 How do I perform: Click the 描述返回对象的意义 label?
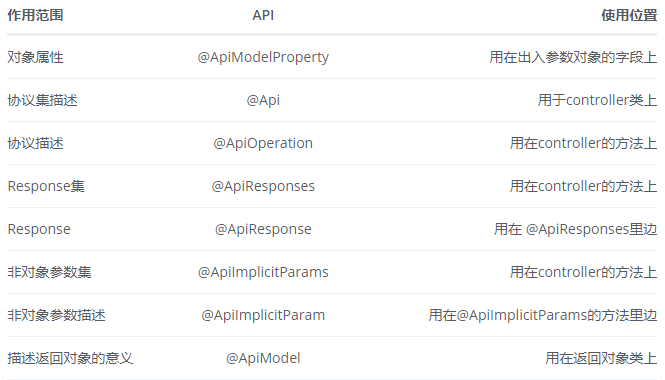(70, 358)
